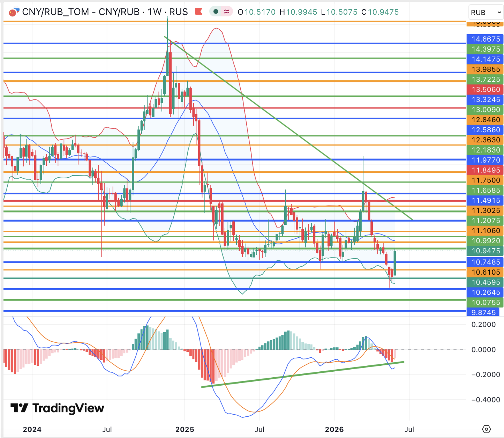The height and width of the screenshot is (438, 504).
Task: Select the 14.6675 blue price label
Action: pos(485,39)
